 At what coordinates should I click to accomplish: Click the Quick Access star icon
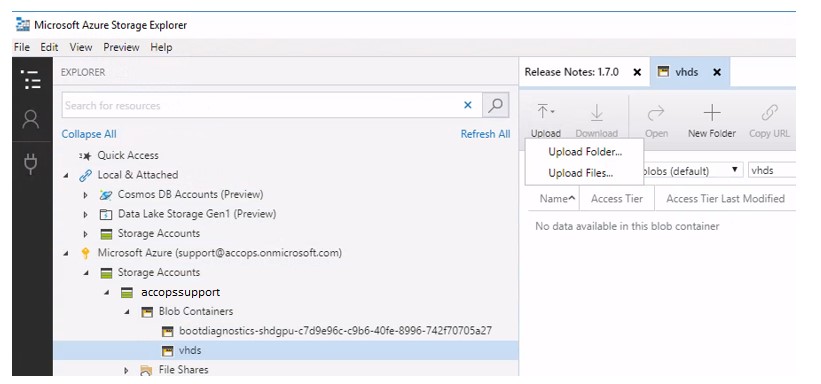point(85,156)
